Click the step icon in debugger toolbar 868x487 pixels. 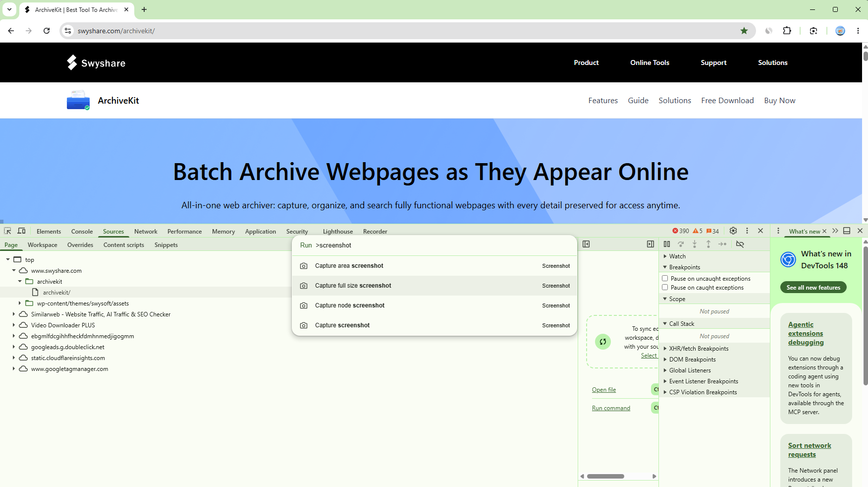click(722, 244)
